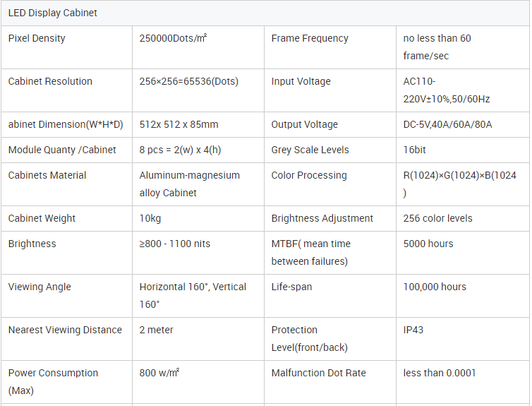Click the Aluminum-magnesium alloy Cabinet text
Screen dimensions: 532x406
[x=189, y=184]
